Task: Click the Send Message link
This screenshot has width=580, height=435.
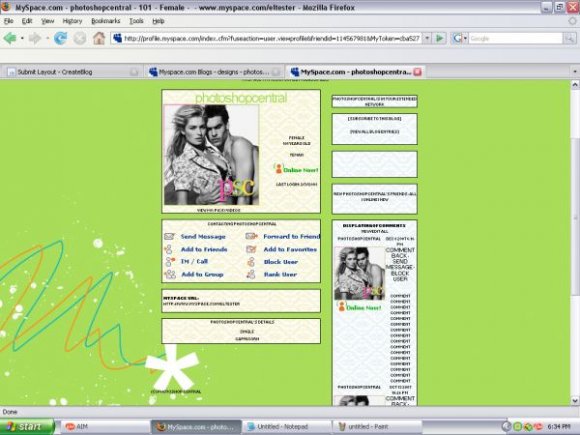Action: tap(203, 236)
